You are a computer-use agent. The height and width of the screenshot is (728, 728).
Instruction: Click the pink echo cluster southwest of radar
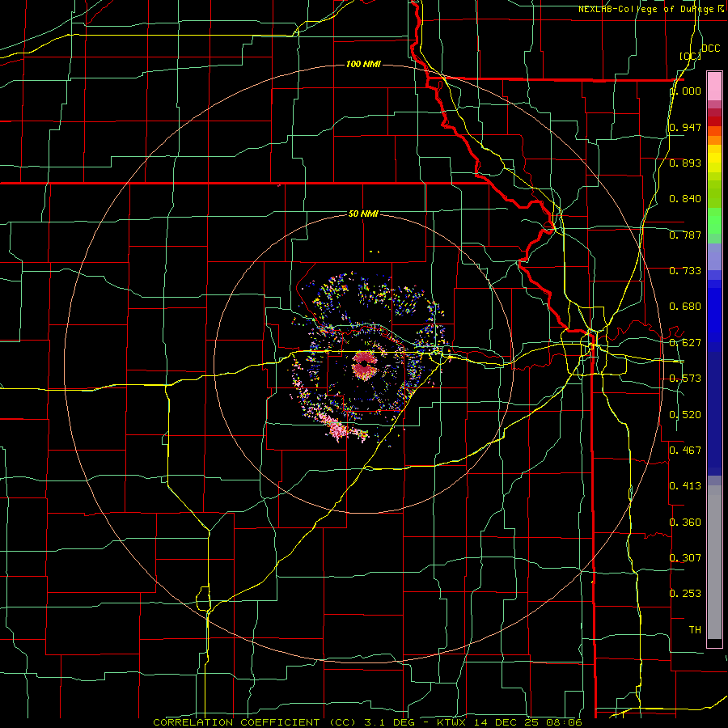(338, 428)
